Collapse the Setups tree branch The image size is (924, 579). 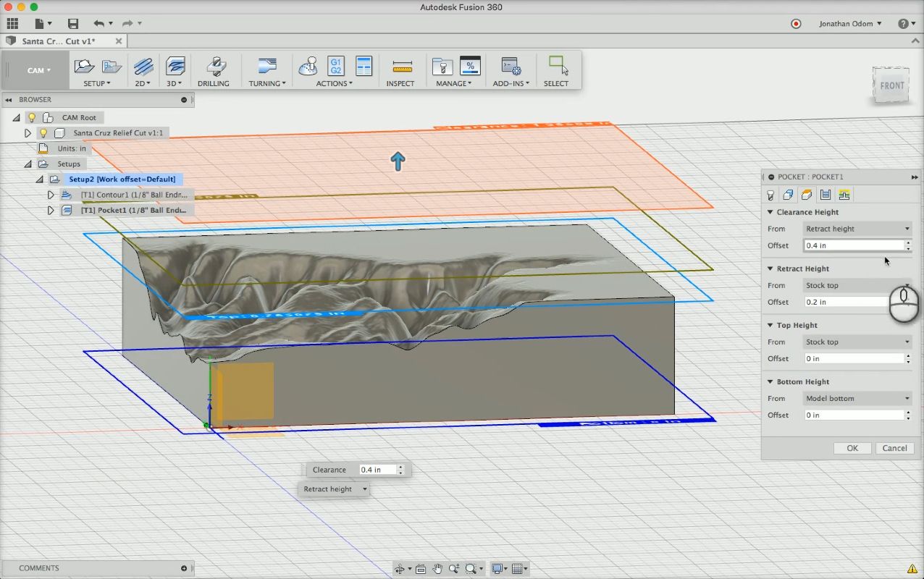pos(27,163)
